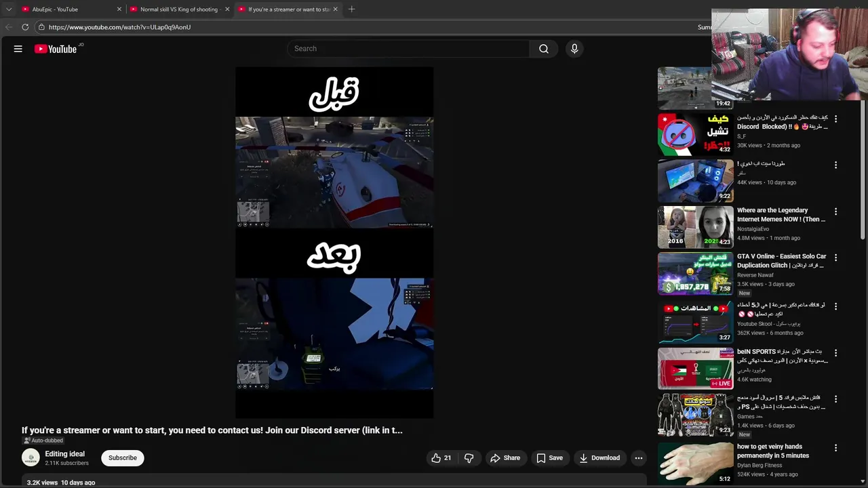This screenshot has height=488, width=868.
Task: Open the NostalgiaEvo channel name
Action: coord(753,229)
